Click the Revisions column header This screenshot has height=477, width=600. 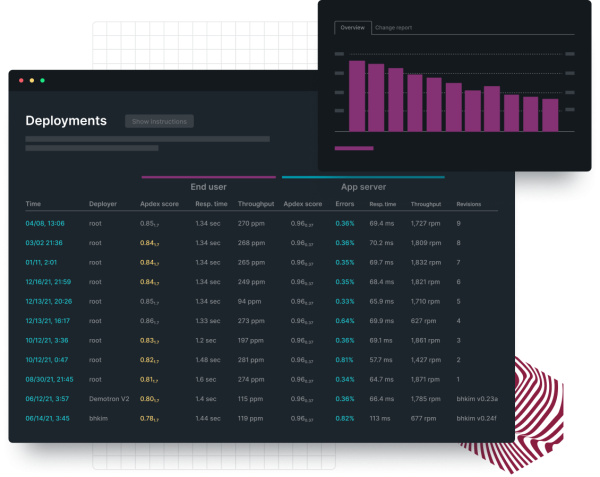click(469, 204)
